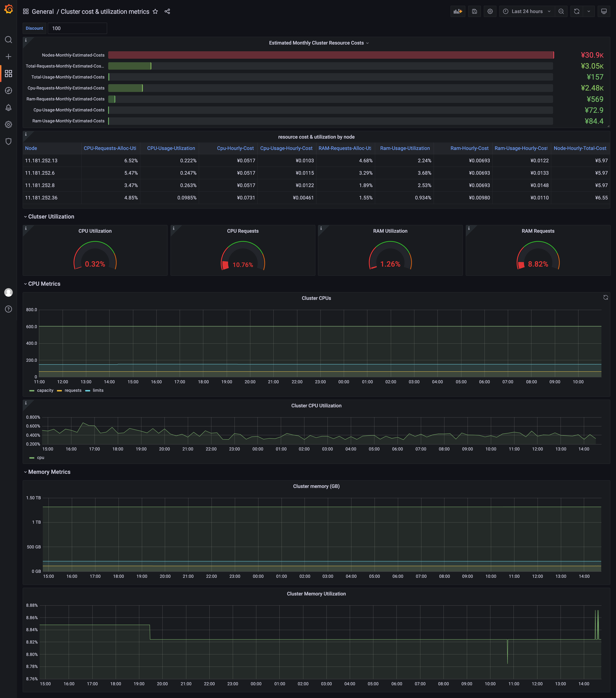Viewport: 616px width, 698px height.
Task: Collapse the CPU Metrics row
Action: (x=44, y=284)
